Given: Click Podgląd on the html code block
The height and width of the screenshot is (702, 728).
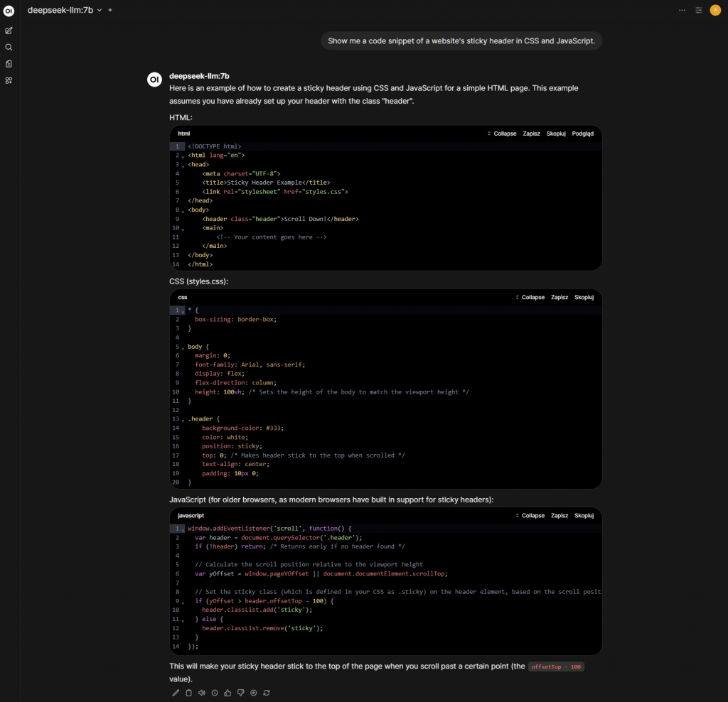Looking at the screenshot, I should [x=582, y=134].
